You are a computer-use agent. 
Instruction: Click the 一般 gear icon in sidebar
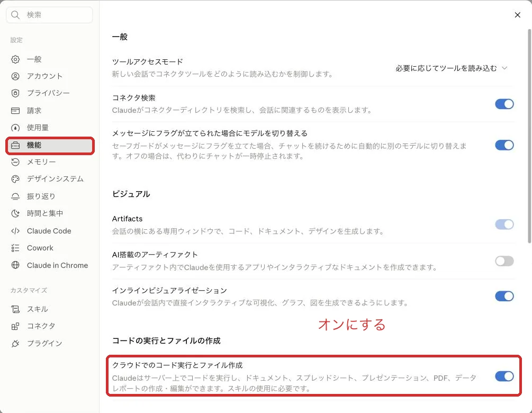coord(15,59)
